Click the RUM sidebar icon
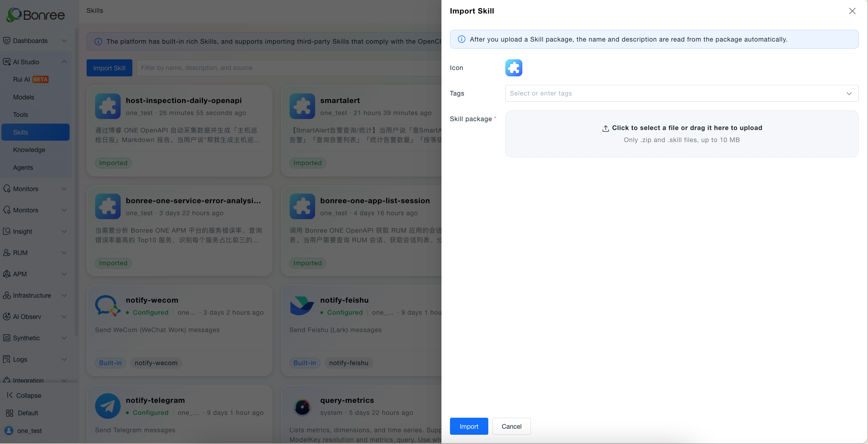 (x=6, y=253)
